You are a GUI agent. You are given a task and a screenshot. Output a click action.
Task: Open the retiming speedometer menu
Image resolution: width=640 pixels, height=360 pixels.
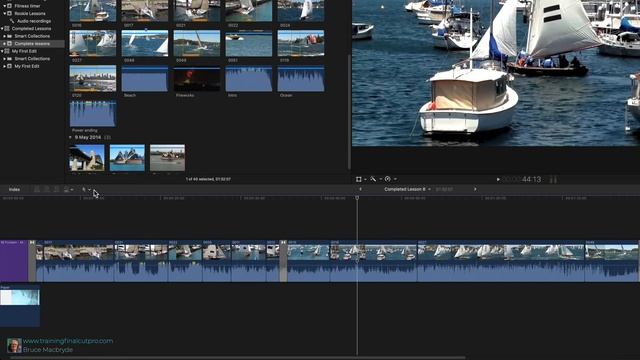pos(388,179)
